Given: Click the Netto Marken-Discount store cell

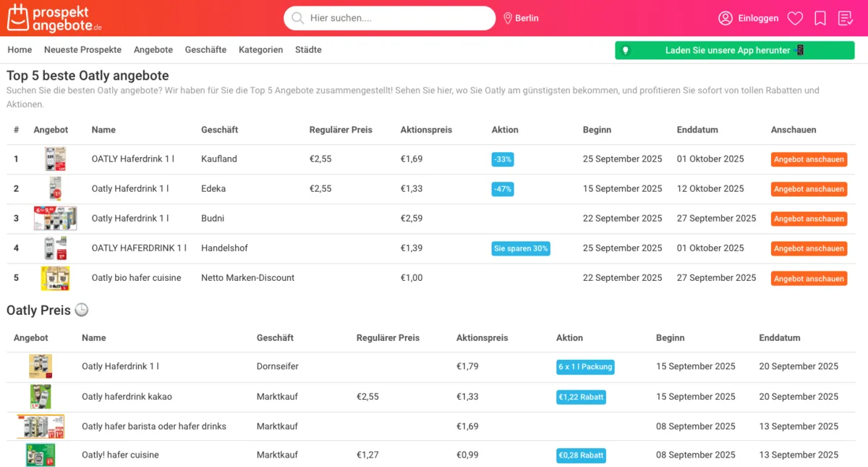Looking at the screenshot, I should [248, 277].
